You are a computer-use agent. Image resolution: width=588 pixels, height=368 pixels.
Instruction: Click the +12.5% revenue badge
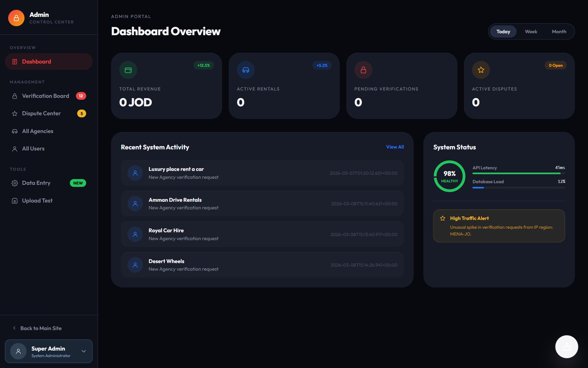pos(204,65)
